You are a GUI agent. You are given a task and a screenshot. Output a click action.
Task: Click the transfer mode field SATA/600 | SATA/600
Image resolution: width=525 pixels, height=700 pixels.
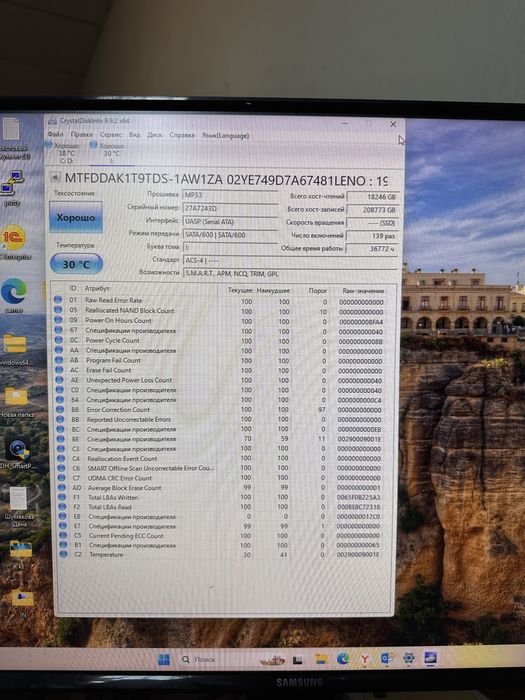(231, 234)
